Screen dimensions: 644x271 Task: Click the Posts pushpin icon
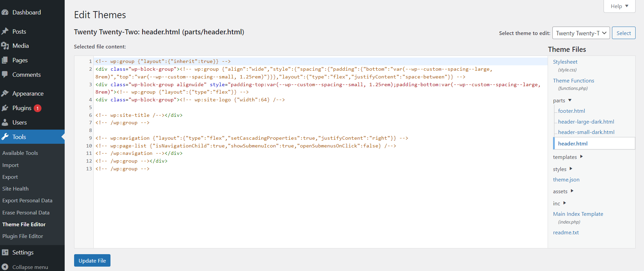[x=5, y=31]
